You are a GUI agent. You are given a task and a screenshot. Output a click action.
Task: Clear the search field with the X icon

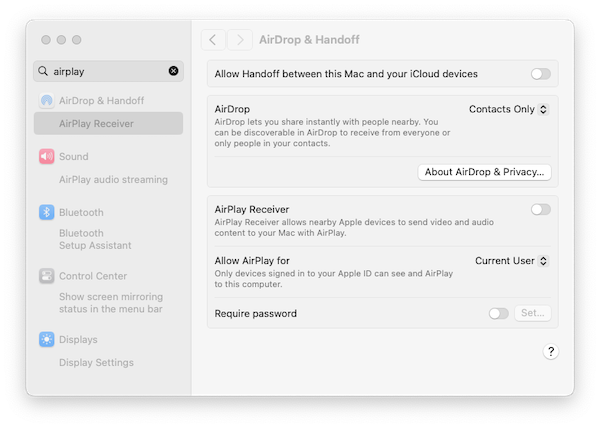click(173, 71)
